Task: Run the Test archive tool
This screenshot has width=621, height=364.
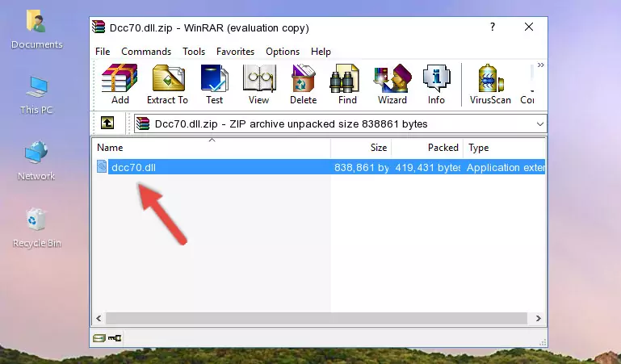Action: coord(214,84)
